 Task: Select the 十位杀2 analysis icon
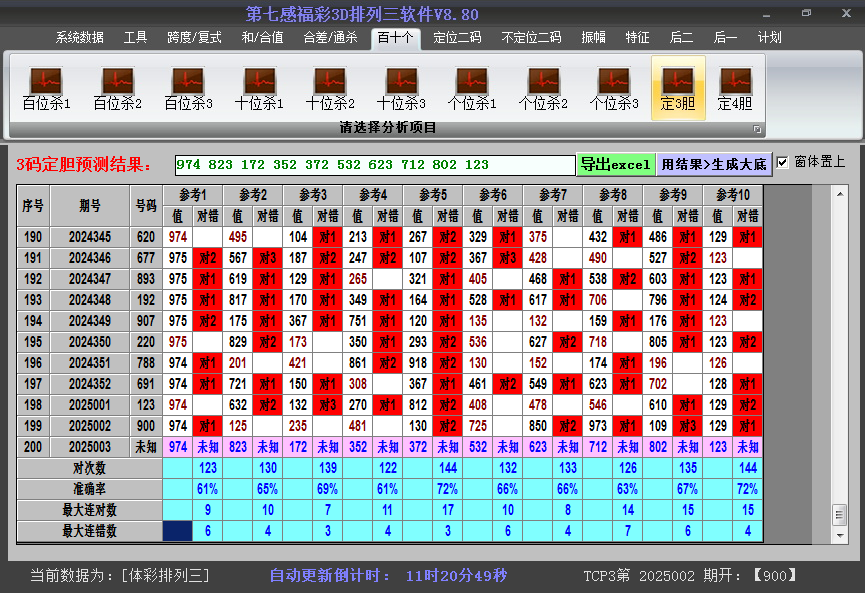[330, 88]
